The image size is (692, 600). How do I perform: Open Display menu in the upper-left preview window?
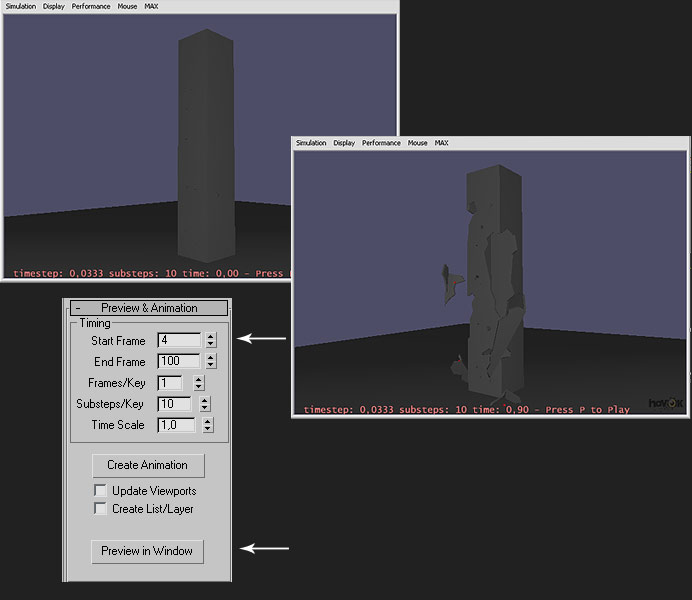click(x=53, y=6)
